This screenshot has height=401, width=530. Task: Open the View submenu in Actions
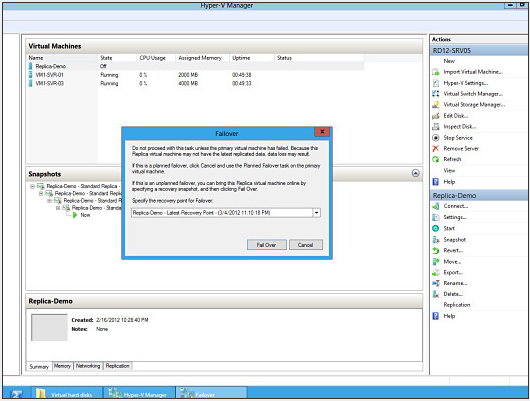(449, 170)
